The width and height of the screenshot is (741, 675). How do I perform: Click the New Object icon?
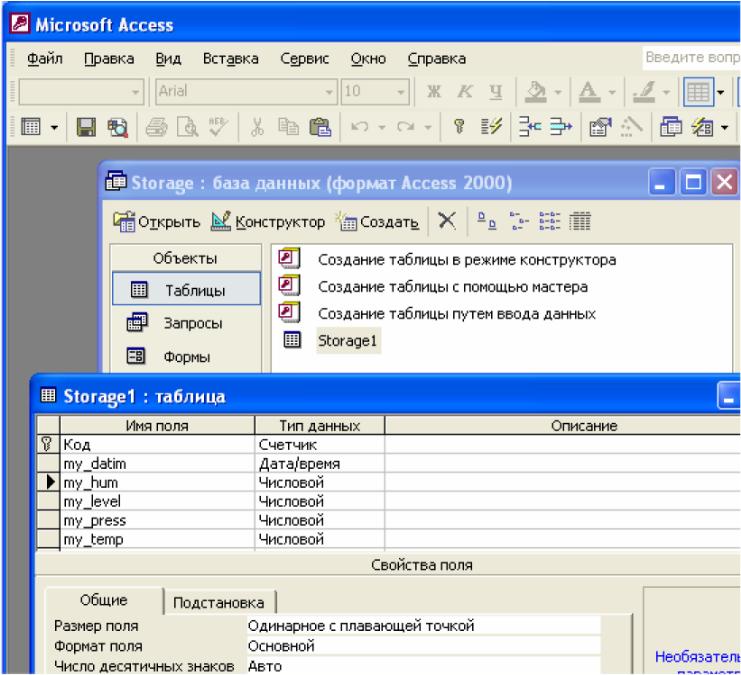coord(703,127)
